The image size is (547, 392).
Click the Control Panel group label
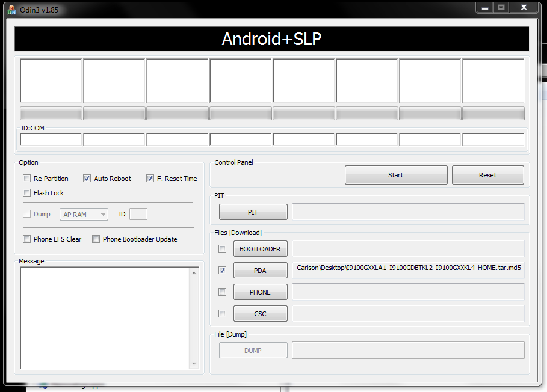233,162
